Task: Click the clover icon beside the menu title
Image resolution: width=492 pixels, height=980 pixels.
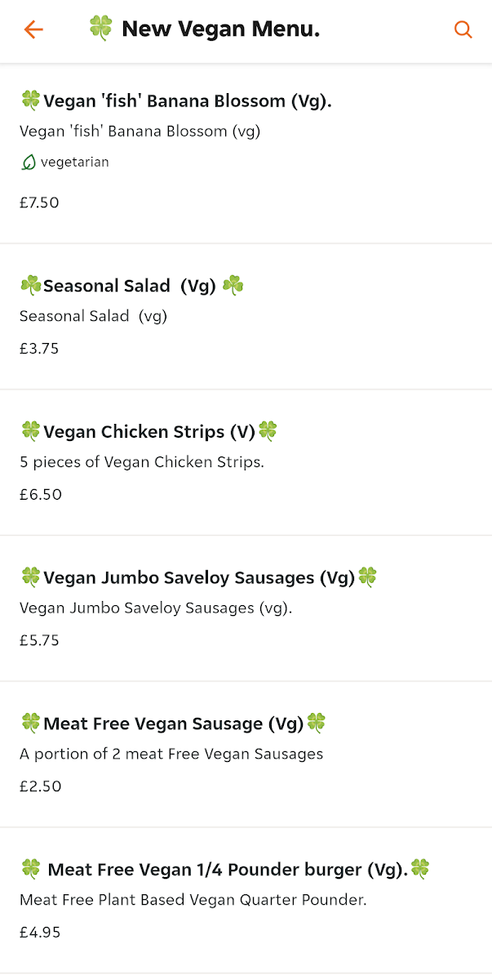Action: [x=100, y=29]
